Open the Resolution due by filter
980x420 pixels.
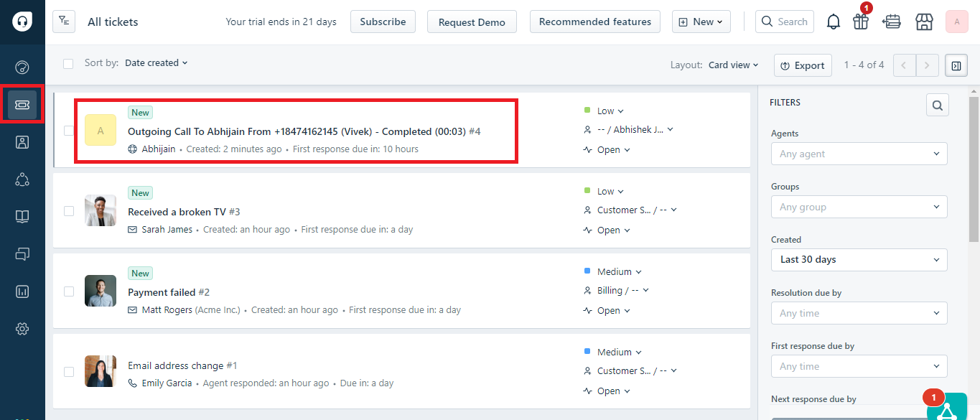pyautogui.click(x=859, y=313)
